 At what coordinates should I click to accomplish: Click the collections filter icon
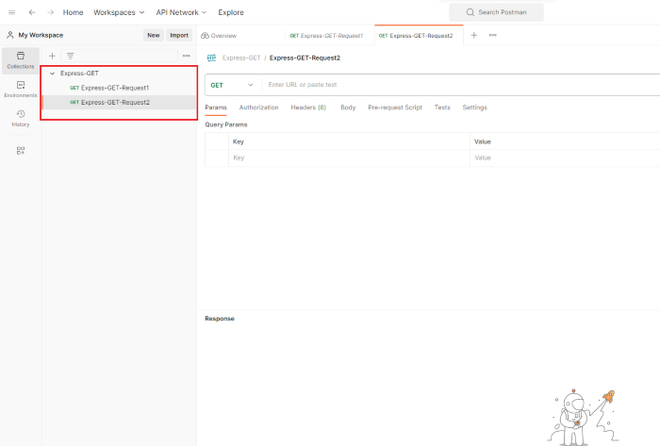(70, 56)
